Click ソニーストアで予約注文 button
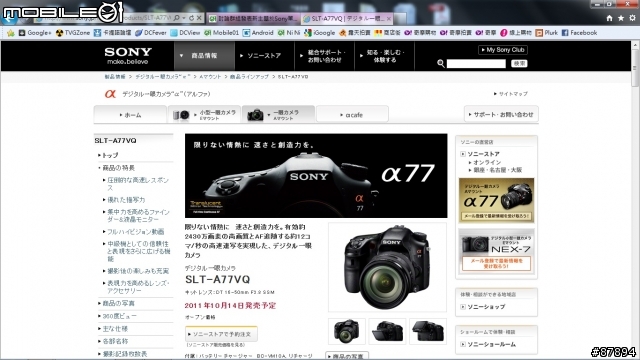The width and height of the screenshot is (640, 360). [221, 334]
